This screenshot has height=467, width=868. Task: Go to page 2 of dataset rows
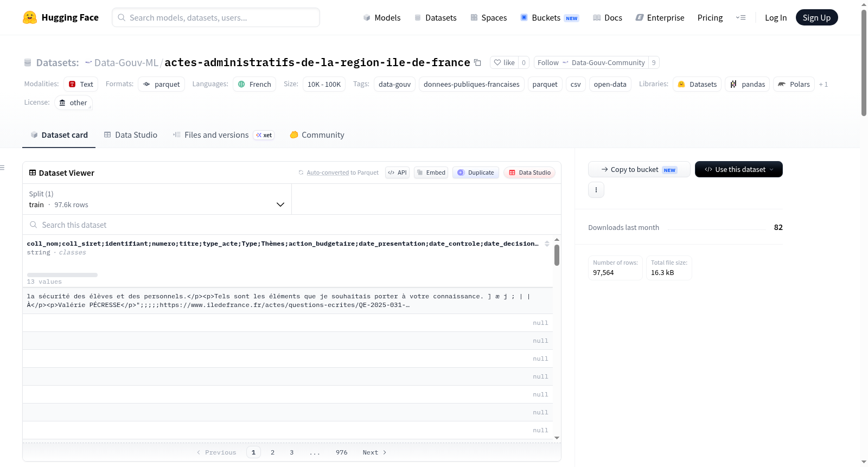click(x=272, y=452)
